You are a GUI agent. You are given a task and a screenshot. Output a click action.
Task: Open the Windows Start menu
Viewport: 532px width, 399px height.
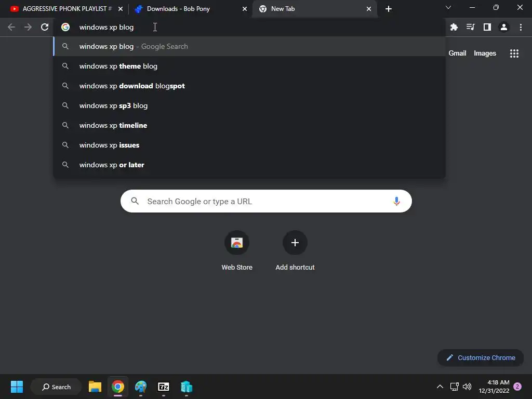(x=17, y=387)
